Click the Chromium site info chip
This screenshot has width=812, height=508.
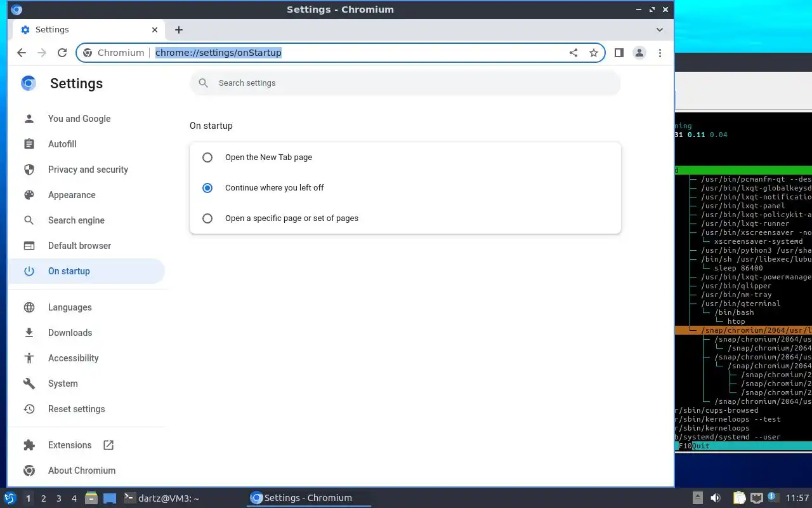pyautogui.click(x=114, y=53)
